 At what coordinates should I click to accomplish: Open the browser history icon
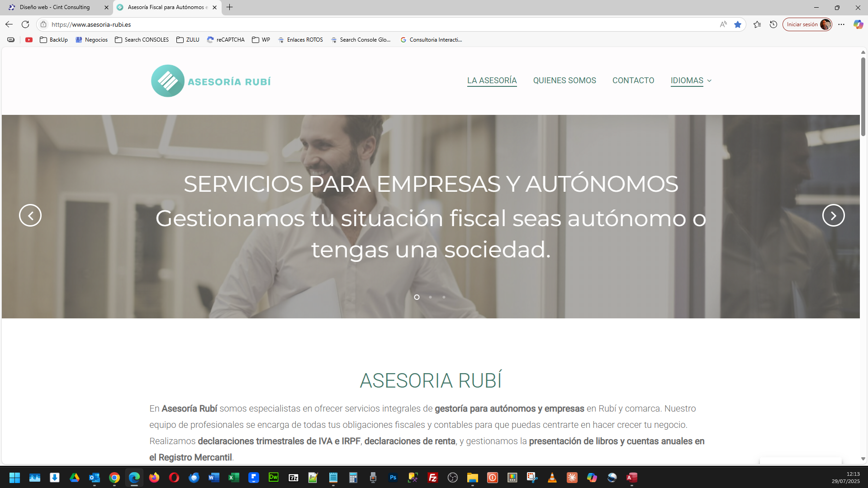point(773,24)
